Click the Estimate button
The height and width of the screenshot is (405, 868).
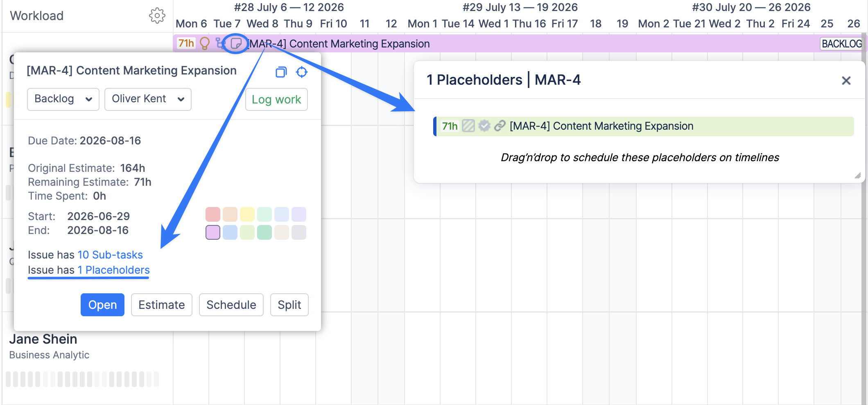pos(162,305)
